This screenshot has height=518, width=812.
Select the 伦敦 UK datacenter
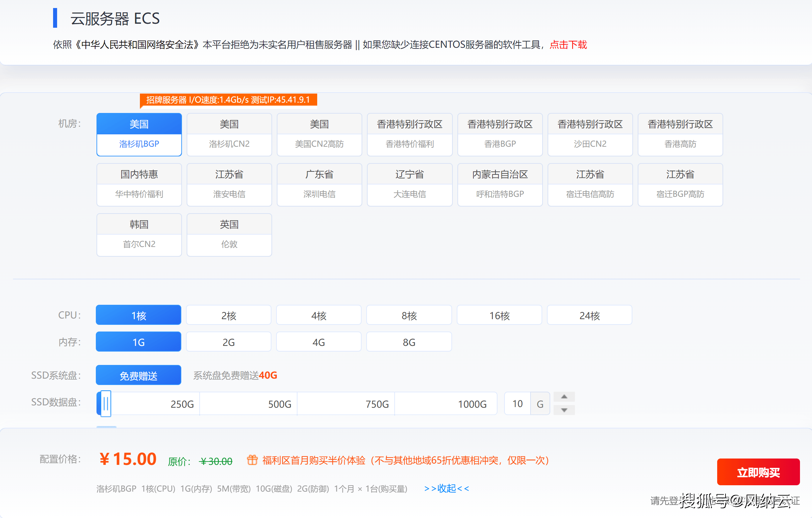click(x=229, y=235)
